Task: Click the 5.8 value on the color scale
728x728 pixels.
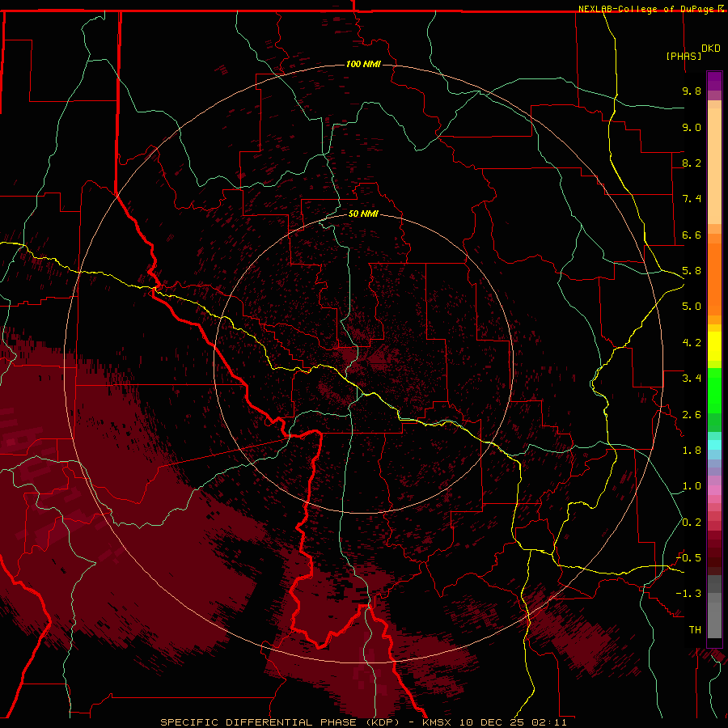Action: click(x=692, y=271)
